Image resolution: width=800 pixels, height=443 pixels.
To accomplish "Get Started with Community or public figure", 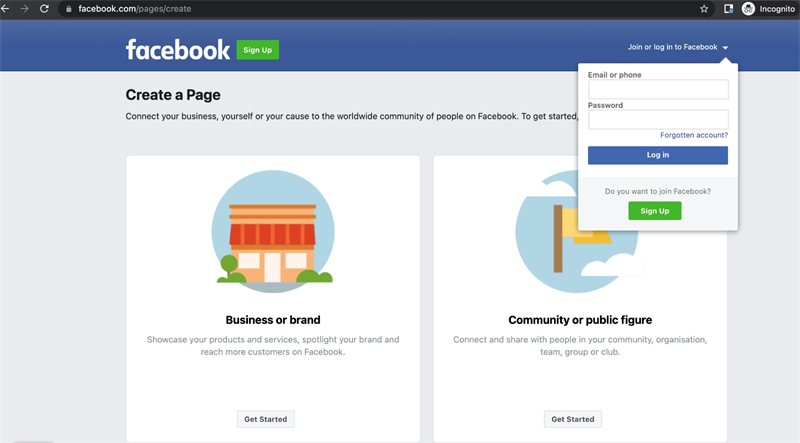I will point(572,419).
